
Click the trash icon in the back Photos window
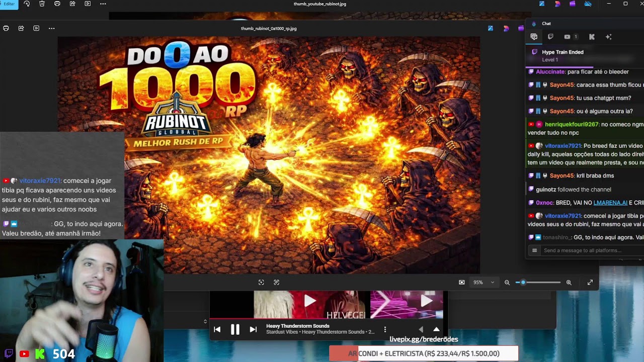click(42, 4)
